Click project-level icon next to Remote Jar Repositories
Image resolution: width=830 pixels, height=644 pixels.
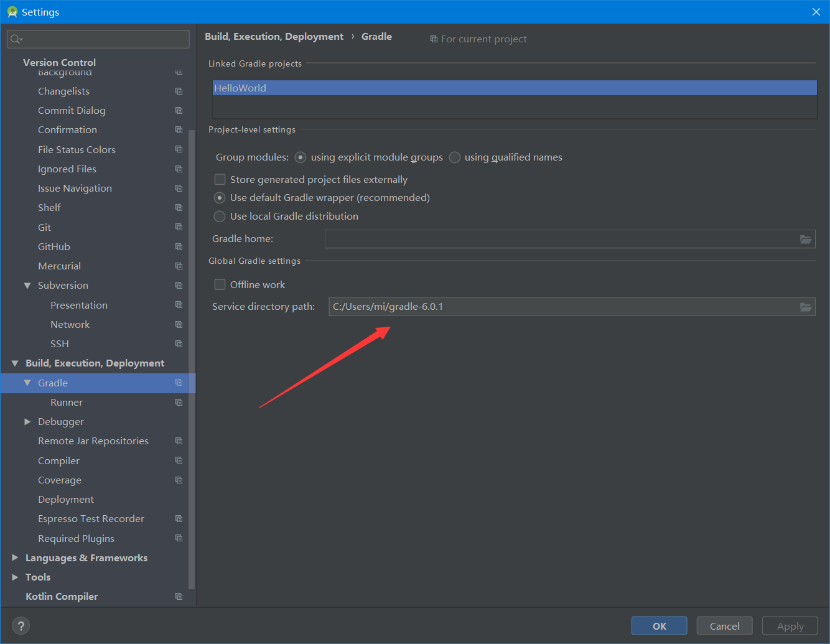(179, 441)
